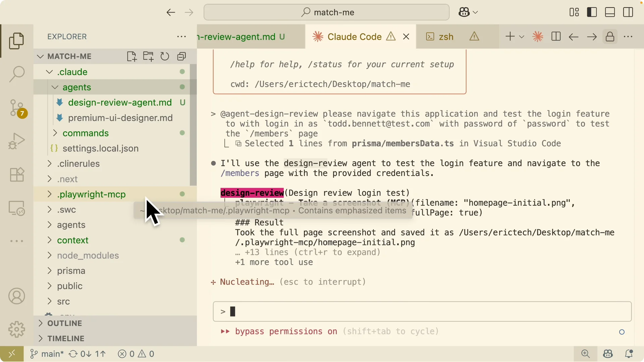Screen dimensions: 644x362
Task: Open the Explorer view in activity bar
Action: tap(16, 41)
